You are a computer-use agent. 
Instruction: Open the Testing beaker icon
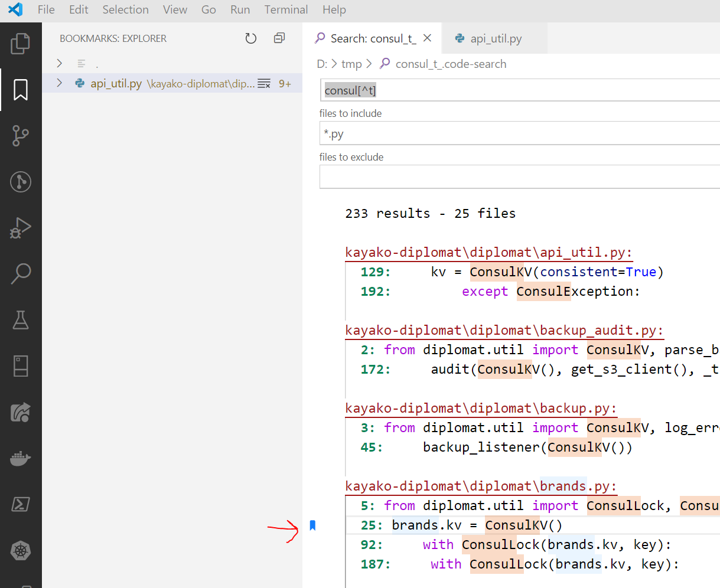coord(21,319)
